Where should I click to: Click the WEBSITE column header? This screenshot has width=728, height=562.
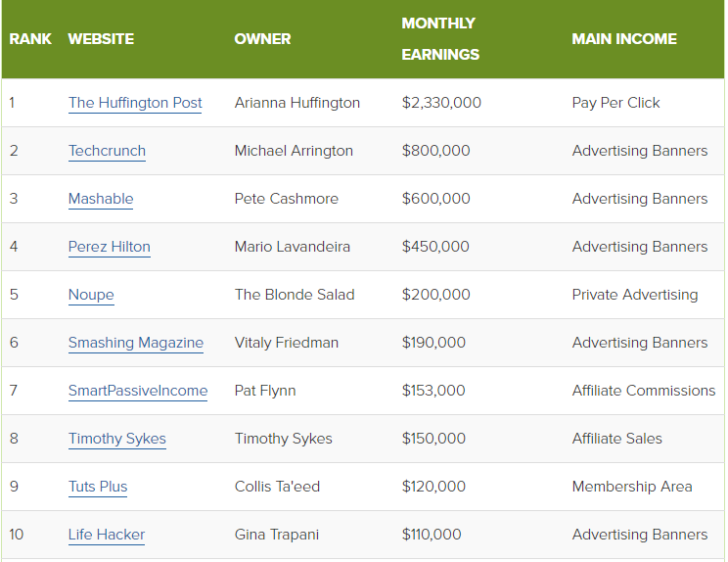[x=101, y=39]
